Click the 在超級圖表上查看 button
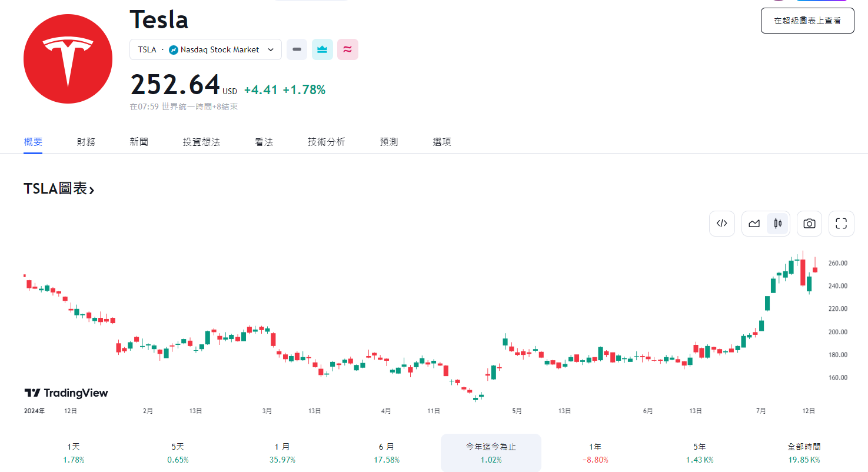The height and width of the screenshot is (472, 868). [807, 21]
